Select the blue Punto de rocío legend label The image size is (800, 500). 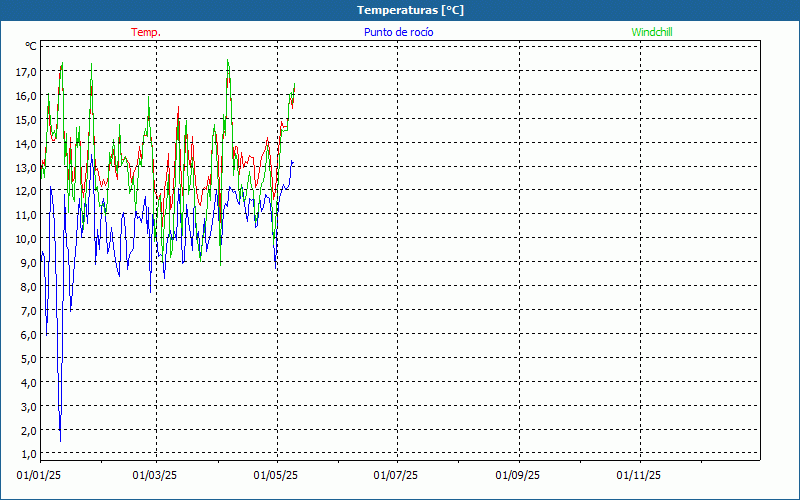[398, 32]
